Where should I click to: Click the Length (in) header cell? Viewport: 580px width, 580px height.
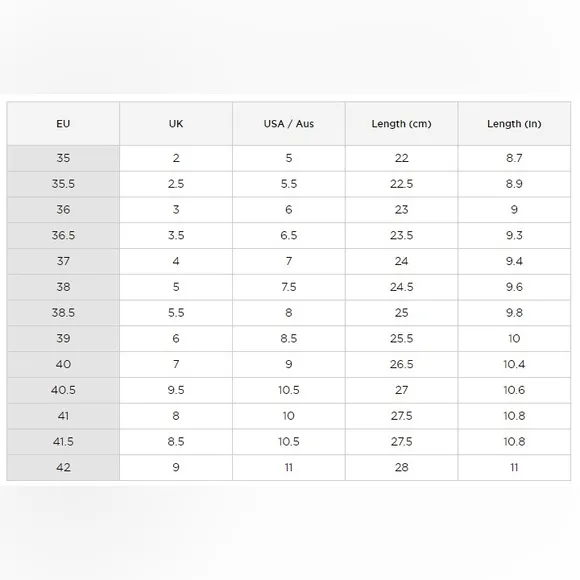point(514,124)
